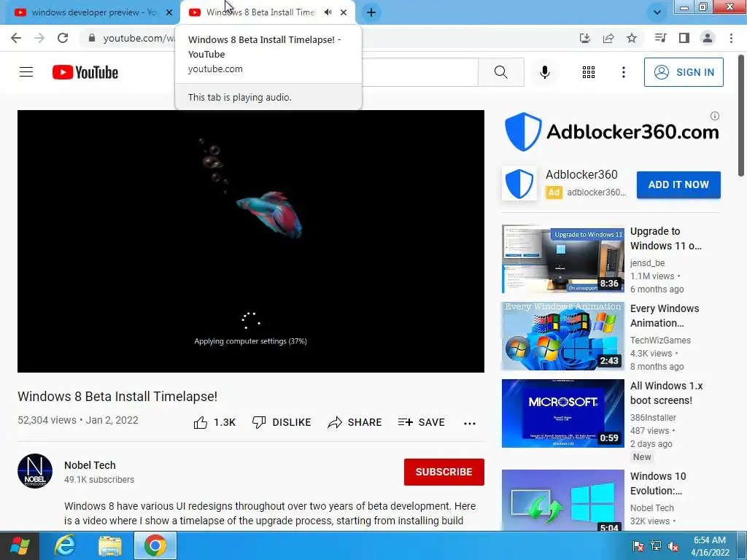Open the taskbar clock and date

coord(710,546)
